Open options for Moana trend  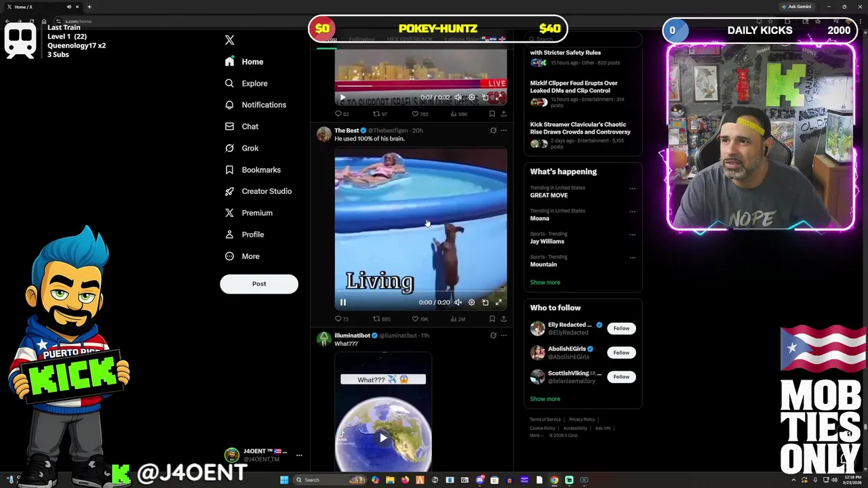632,211
